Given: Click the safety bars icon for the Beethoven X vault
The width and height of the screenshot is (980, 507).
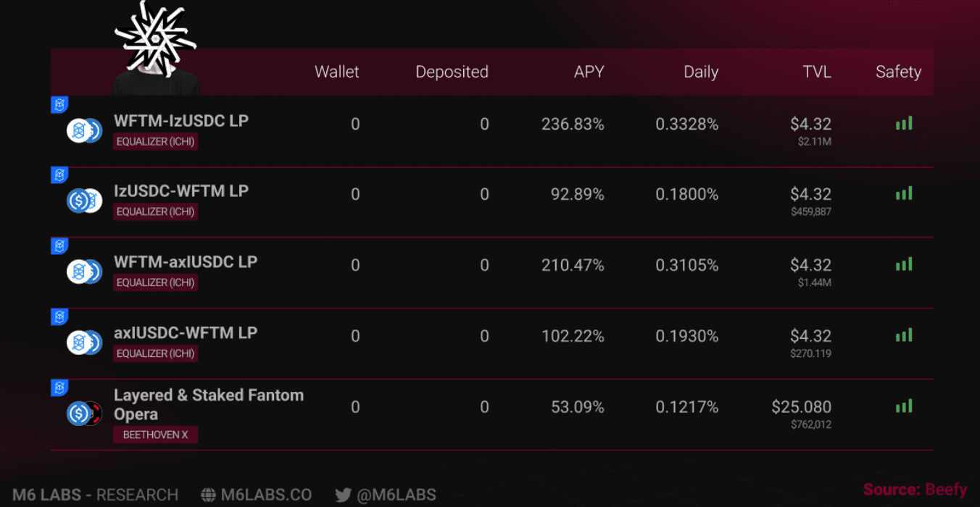Looking at the screenshot, I should 904,406.
